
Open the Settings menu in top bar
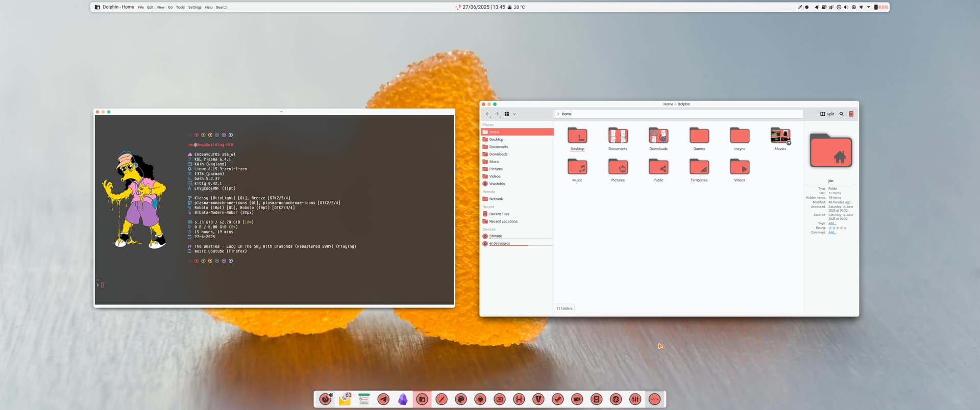point(194,7)
